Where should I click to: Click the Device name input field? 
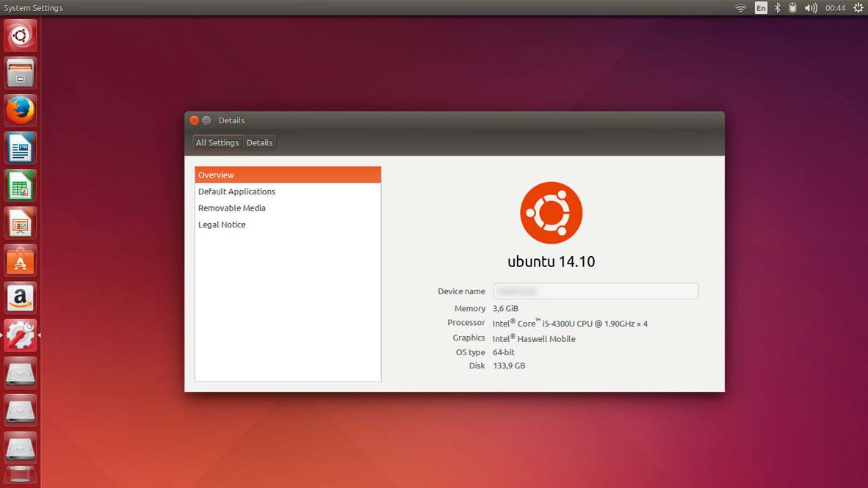point(596,291)
